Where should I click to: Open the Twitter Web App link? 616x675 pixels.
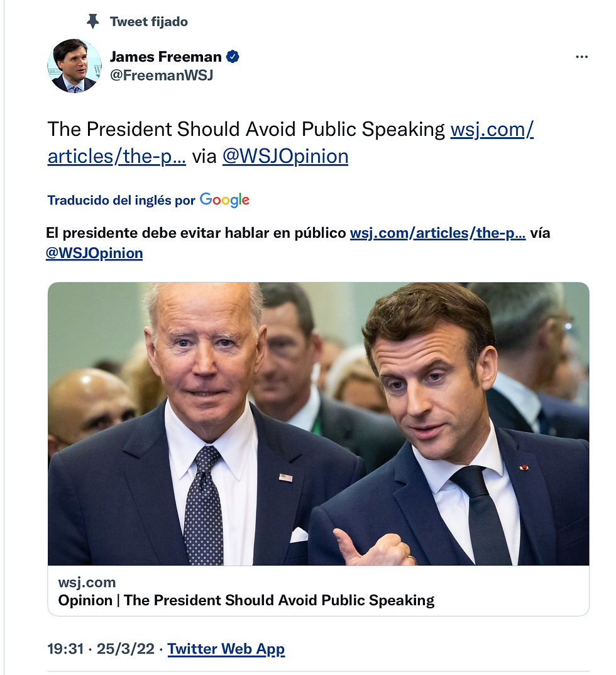226,649
